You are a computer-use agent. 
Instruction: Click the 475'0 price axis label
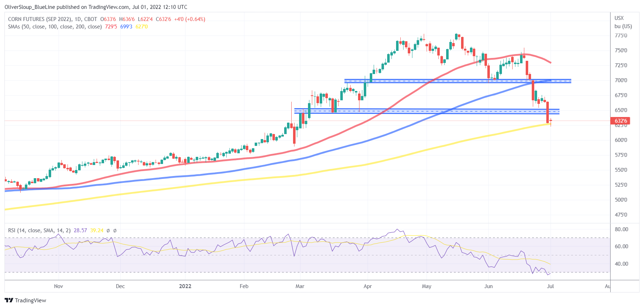pos(621,215)
